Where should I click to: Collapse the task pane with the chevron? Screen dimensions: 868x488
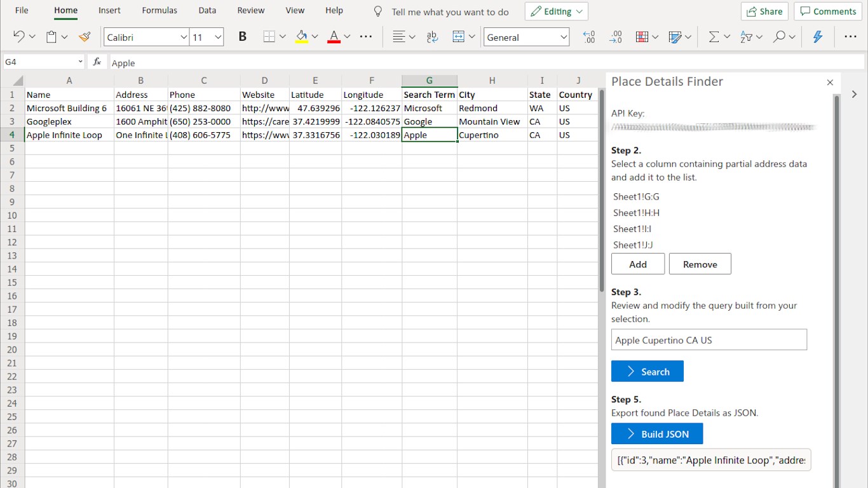(854, 94)
